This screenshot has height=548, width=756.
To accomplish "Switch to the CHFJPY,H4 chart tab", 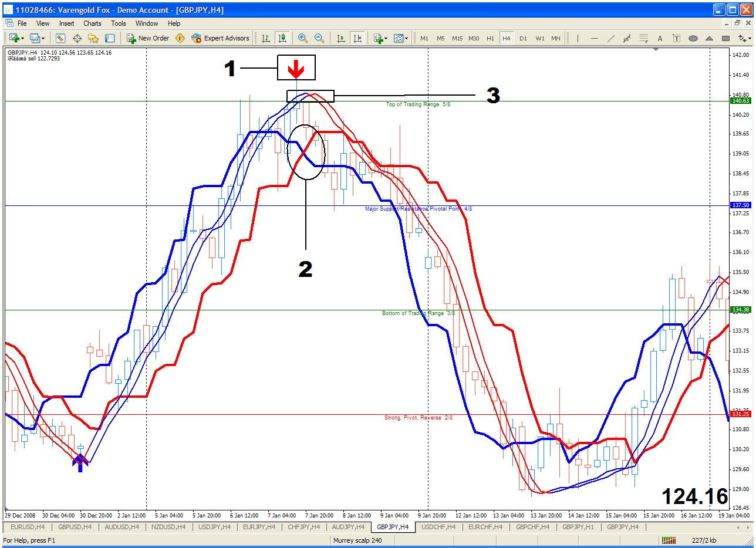I will [303, 527].
